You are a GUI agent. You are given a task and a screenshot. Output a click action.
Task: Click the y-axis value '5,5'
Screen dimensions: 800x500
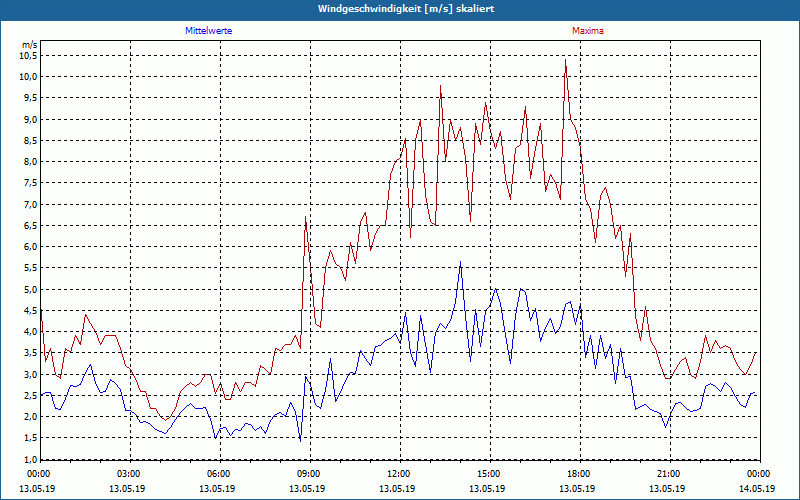(x=31, y=268)
